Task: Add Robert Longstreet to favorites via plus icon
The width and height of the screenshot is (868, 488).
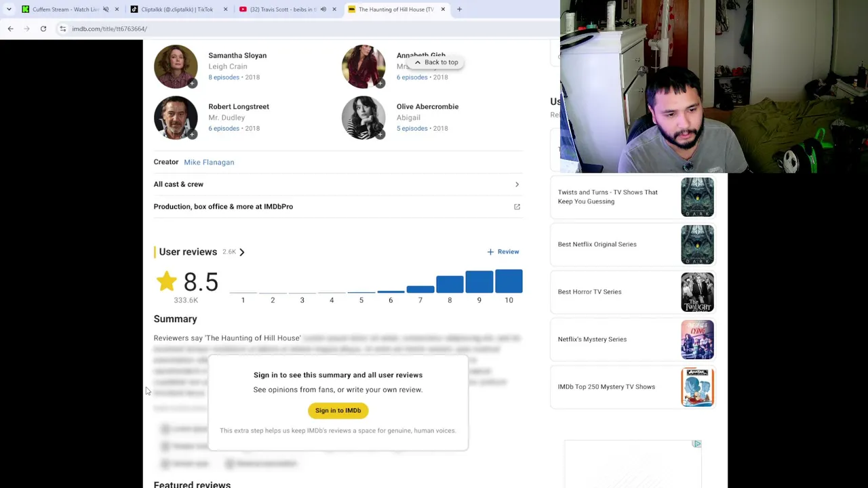Action: (x=192, y=134)
